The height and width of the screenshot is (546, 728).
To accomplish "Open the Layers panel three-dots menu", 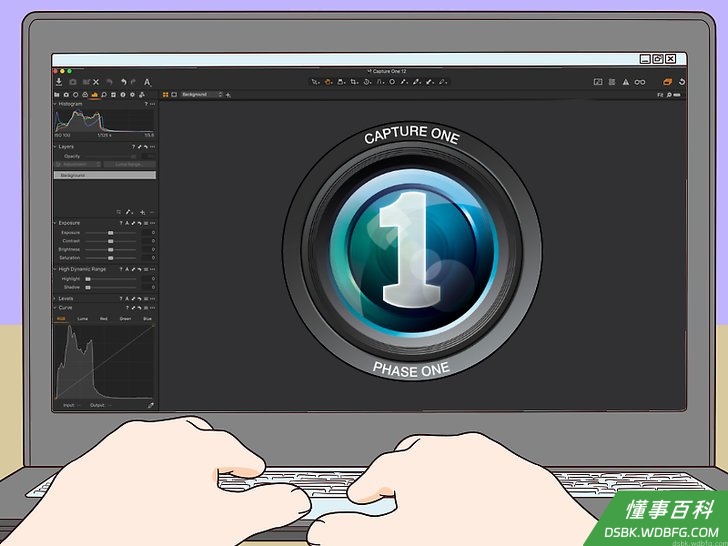I will 152,147.
